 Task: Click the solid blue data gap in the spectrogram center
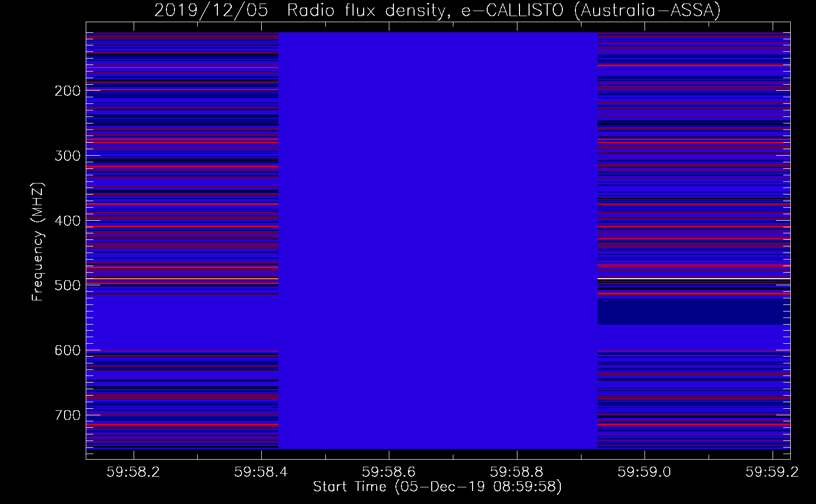click(x=438, y=240)
